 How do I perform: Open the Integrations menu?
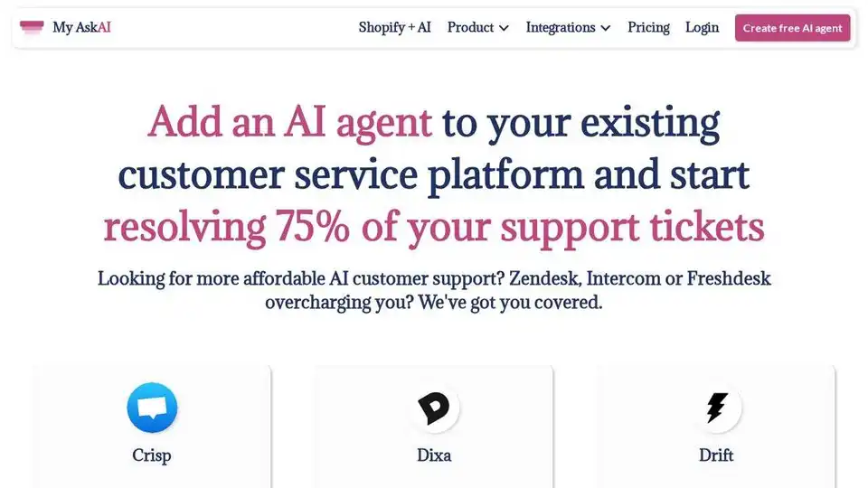point(568,27)
